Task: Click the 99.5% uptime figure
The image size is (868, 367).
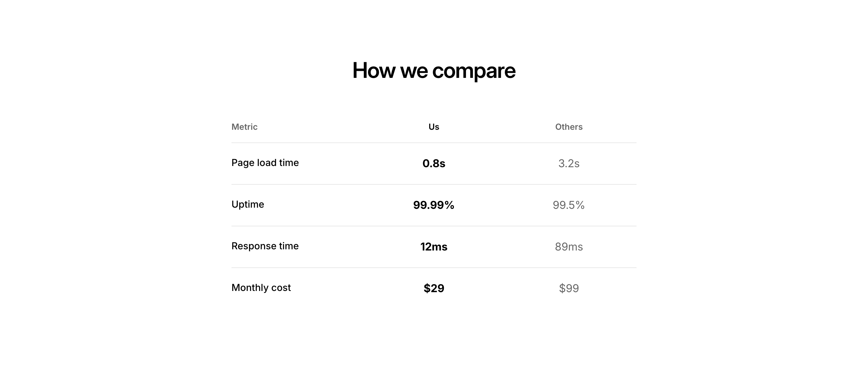Action: click(568, 205)
